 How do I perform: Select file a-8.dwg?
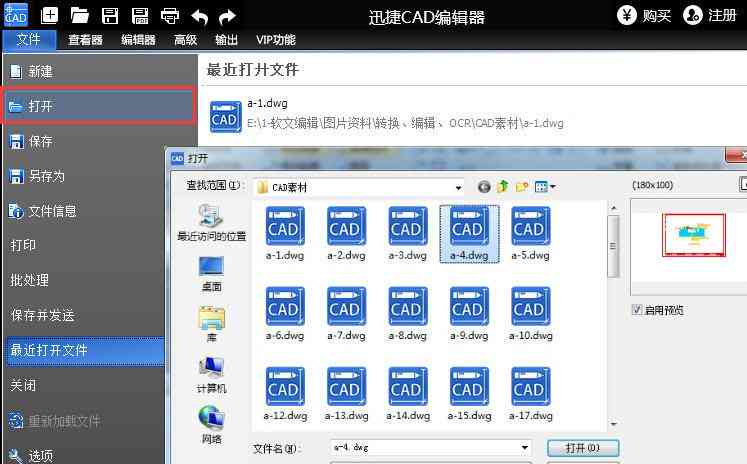[407, 314]
